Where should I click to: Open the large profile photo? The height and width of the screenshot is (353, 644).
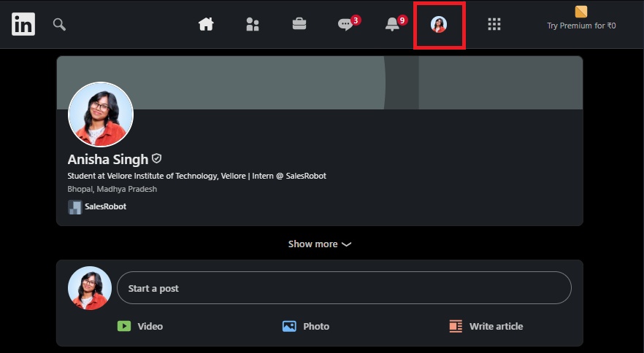pos(101,115)
